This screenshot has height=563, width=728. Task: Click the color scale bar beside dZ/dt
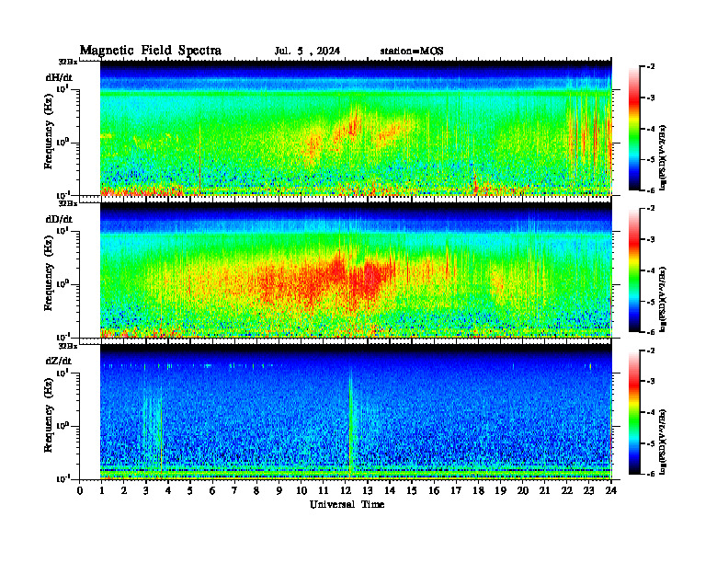[633, 412]
